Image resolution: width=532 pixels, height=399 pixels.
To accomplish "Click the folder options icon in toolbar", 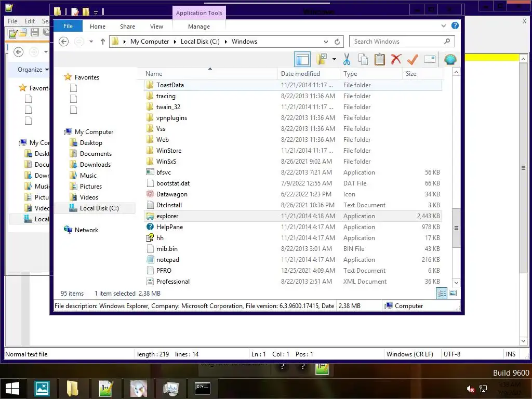I will click(322, 59).
